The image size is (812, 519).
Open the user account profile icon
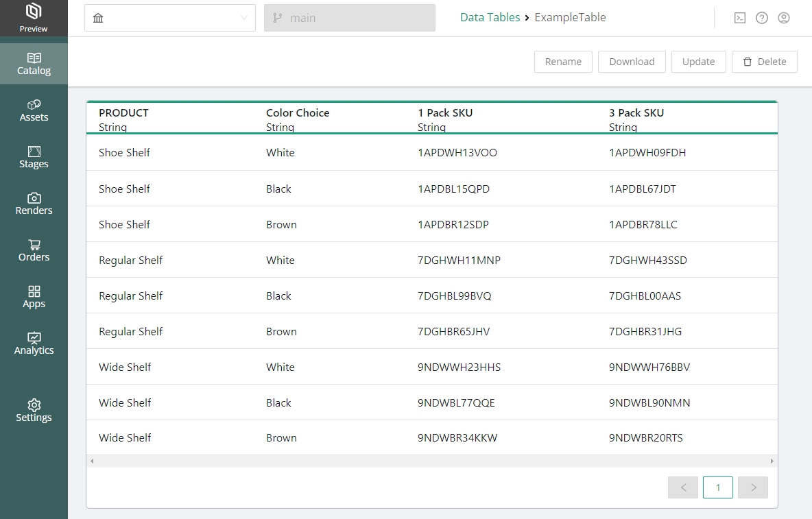pyautogui.click(x=784, y=18)
